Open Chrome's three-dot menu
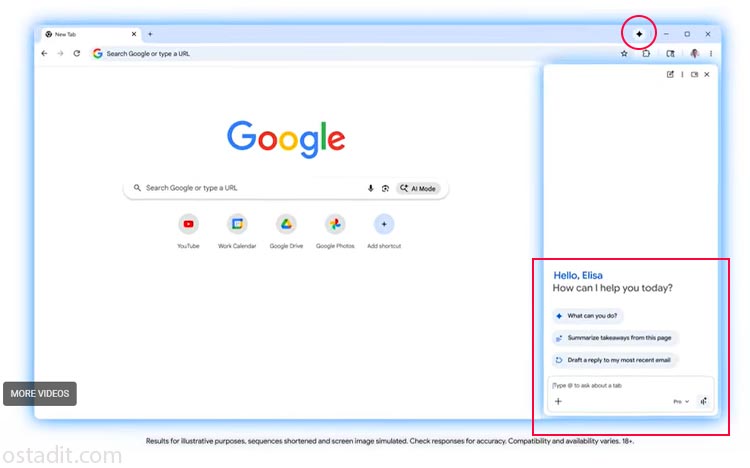This screenshot has height=468, width=750. pyautogui.click(x=711, y=54)
